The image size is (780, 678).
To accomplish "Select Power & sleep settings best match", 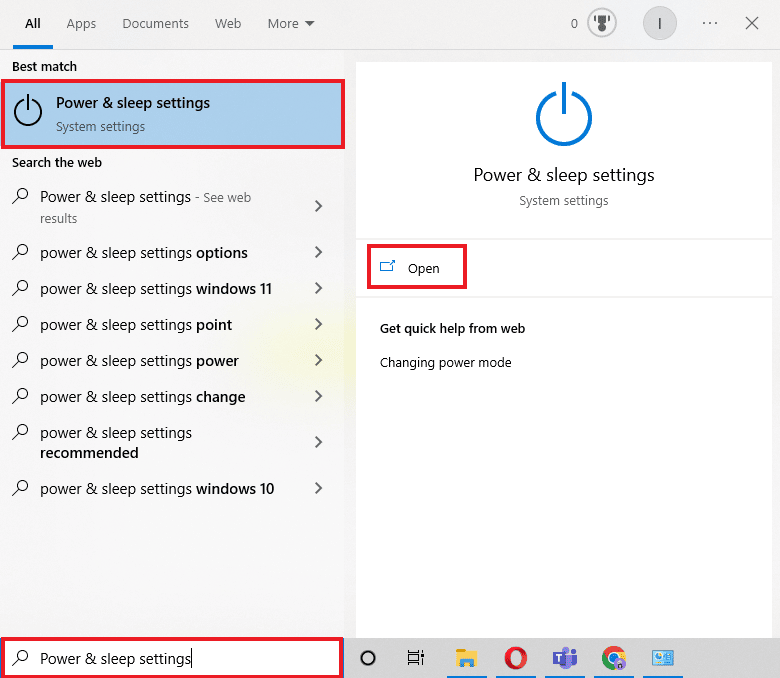I will click(174, 113).
